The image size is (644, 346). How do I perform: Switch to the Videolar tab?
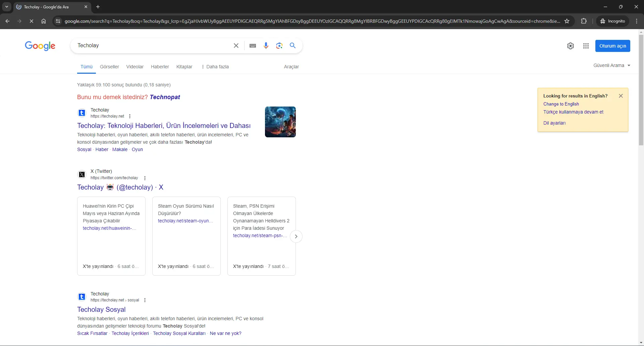(x=135, y=67)
